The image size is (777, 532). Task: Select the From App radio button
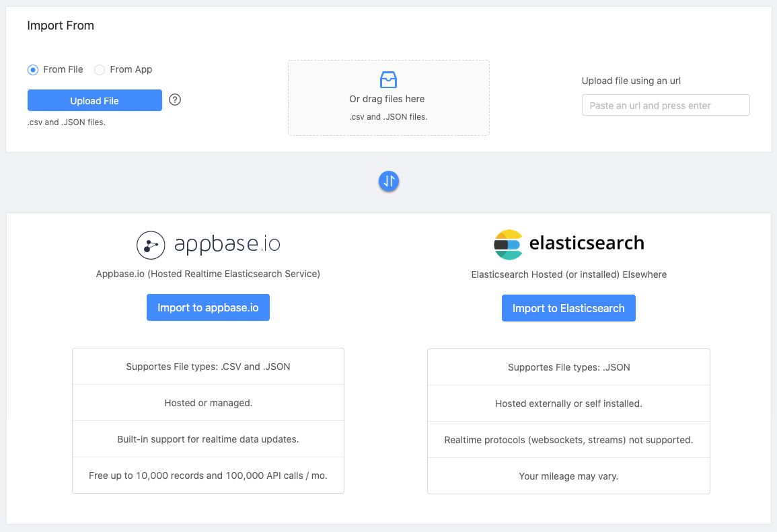(100, 70)
